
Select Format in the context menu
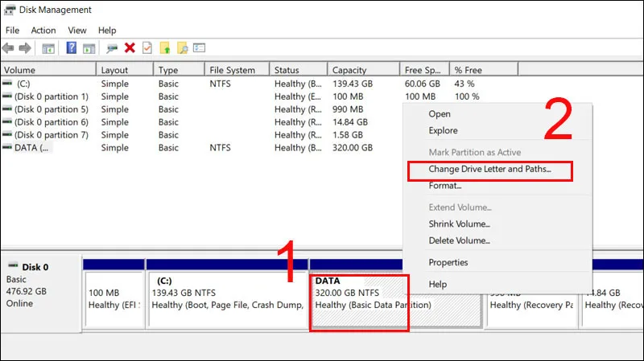tap(445, 186)
